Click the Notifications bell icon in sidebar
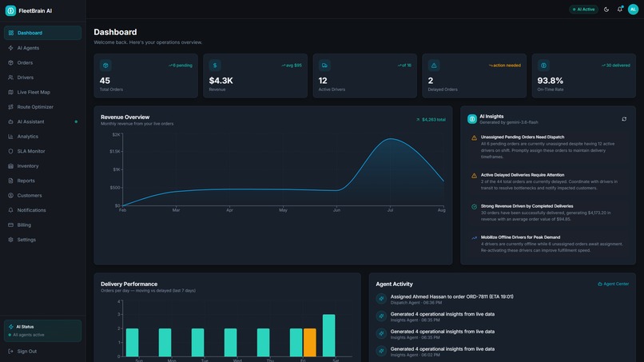644x362 pixels. (10, 210)
